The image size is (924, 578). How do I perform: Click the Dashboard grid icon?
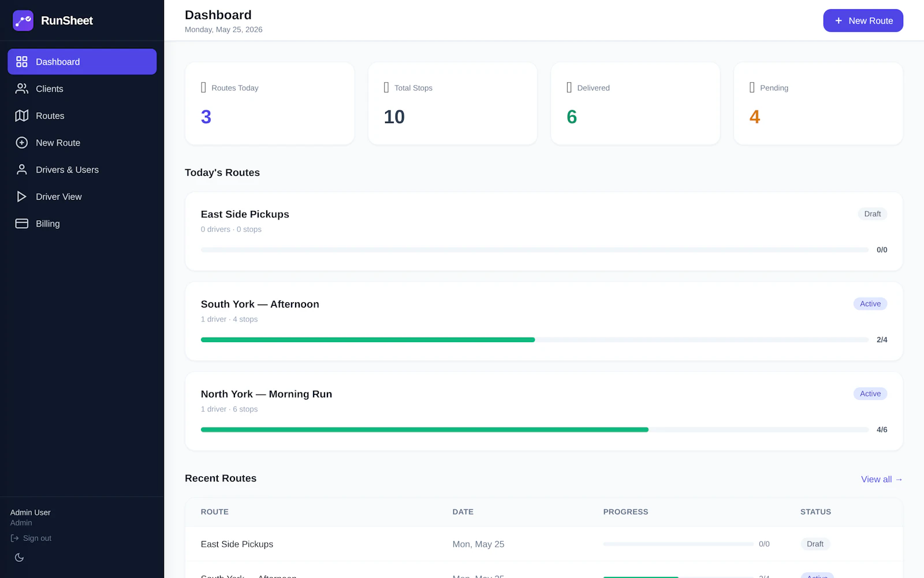(x=22, y=62)
